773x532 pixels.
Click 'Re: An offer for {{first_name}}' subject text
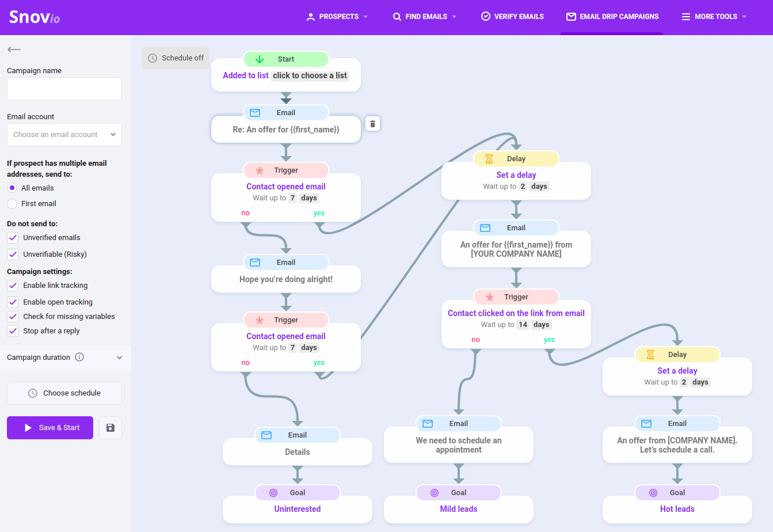tap(286, 130)
